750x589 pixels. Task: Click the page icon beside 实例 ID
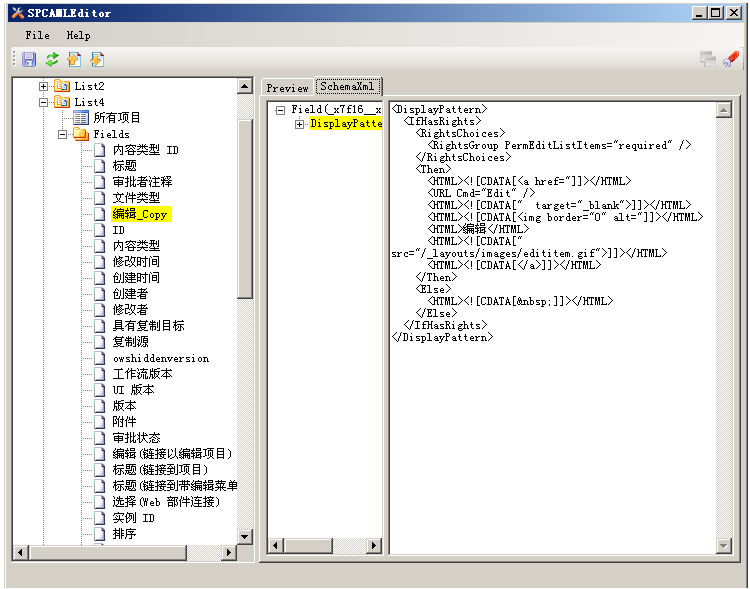(99, 518)
